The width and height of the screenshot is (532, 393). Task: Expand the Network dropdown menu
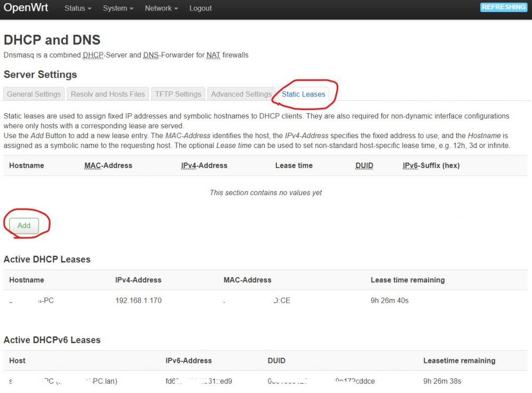coord(161,8)
